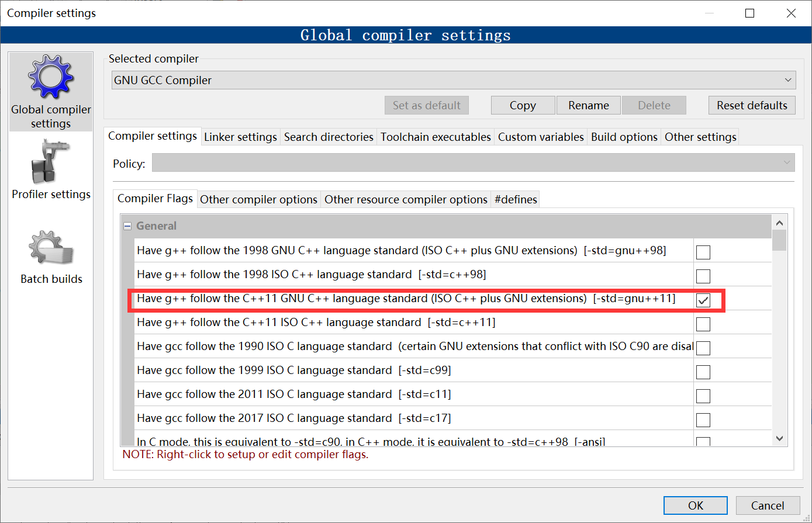Image resolution: width=812 pixels, height=523 pixels.
Task: Open Other resource compiler options sub-tab
Action: [x=406, y=199]
